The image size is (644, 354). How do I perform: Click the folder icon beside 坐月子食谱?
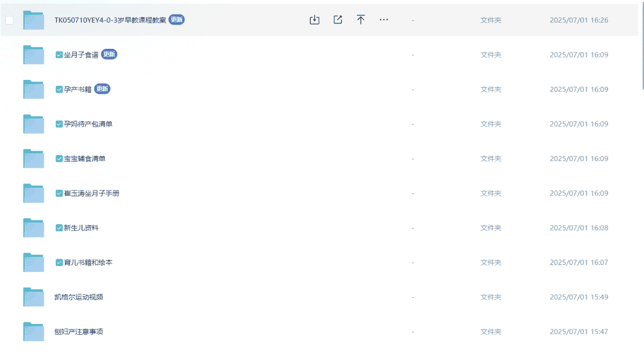tap(33, 55)
